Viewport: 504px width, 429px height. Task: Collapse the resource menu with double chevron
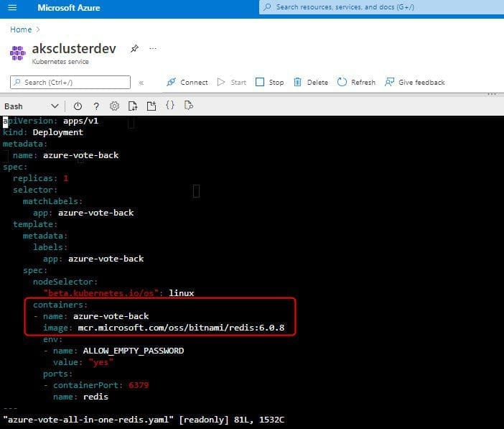[141, 83]
